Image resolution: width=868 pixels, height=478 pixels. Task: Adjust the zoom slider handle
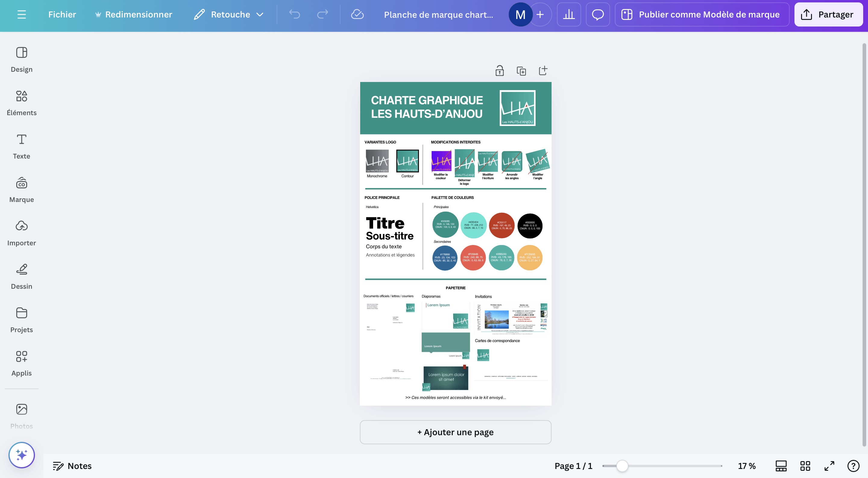point(622,466)
